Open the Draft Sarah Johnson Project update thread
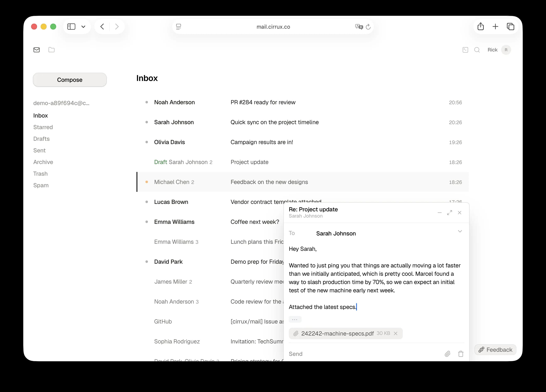This screenshot has height=392, width=546. pyautogui.click(x=302, y=162)
